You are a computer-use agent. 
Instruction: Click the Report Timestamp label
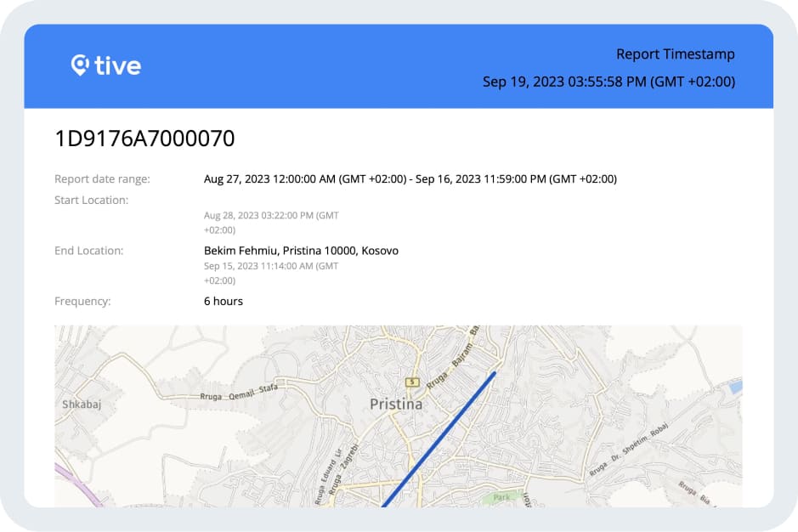tap(675, 54)
